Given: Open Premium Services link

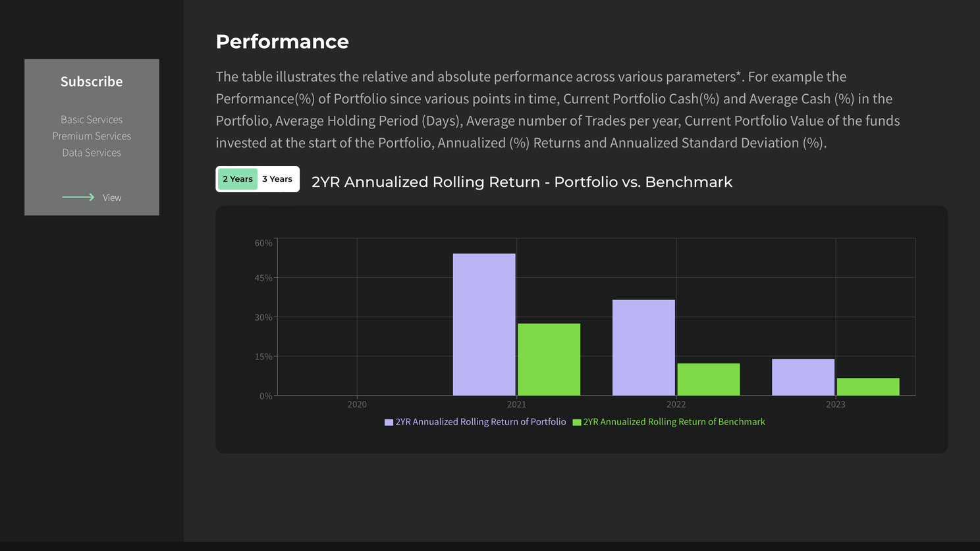Looking at the screenshot, I should (x=92, y=136).
